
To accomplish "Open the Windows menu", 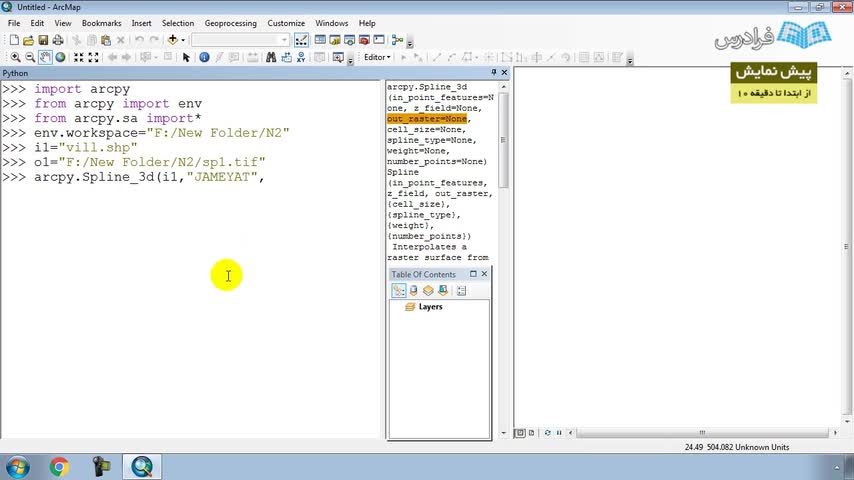I will click(332, 23).
